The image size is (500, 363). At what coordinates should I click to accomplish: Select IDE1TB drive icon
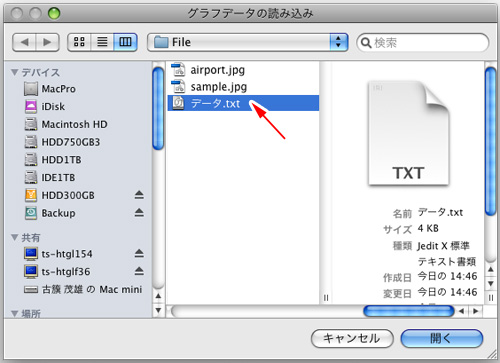pos(31,177)
